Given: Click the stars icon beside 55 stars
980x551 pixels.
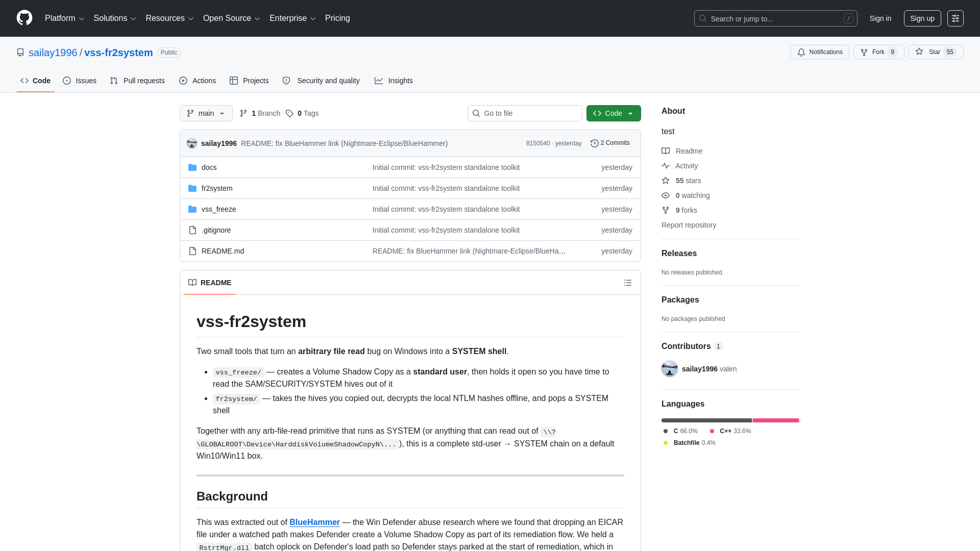Looking at the screenshot, I should tap(666, 181).
